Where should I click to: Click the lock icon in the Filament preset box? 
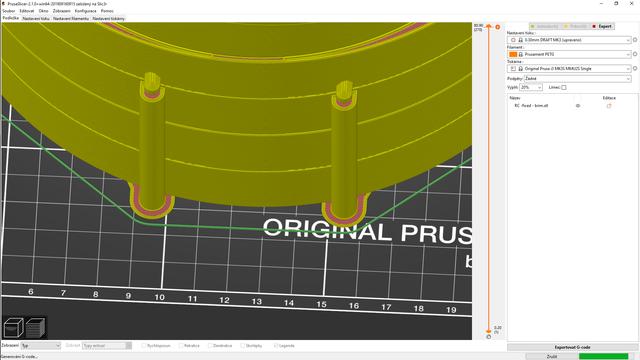(521, 54)
